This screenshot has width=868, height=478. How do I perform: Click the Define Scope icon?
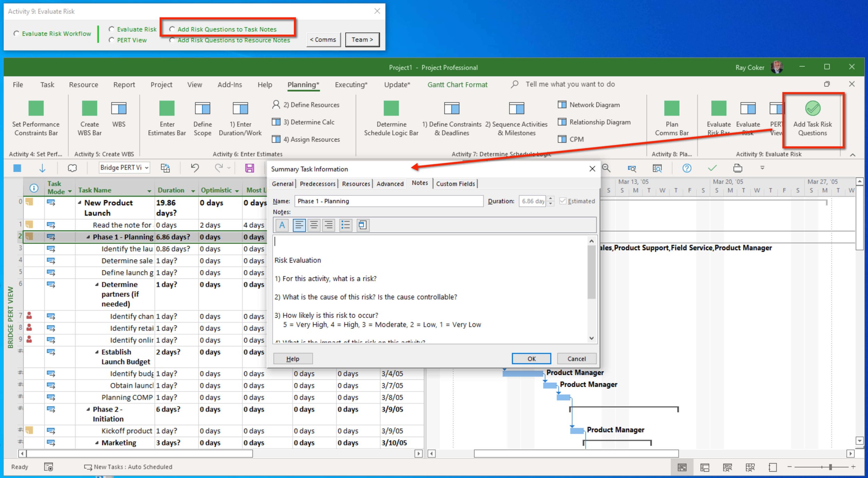tap(202, 109)
